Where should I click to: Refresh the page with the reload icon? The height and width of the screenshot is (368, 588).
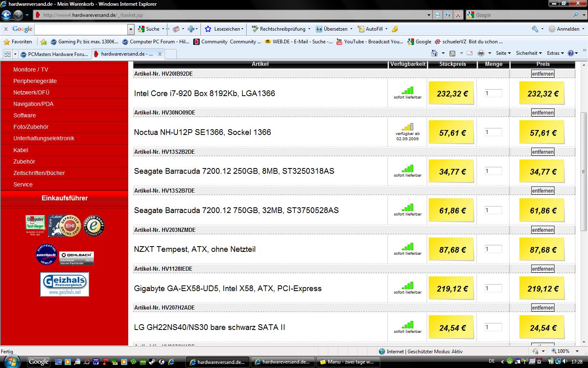[x=448, y=15]
